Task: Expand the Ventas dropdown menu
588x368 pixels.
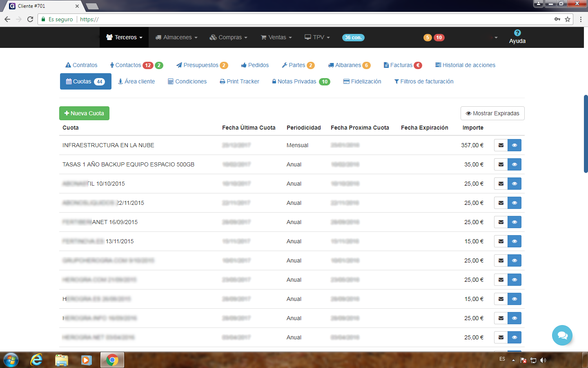Action: click(276, 37)
